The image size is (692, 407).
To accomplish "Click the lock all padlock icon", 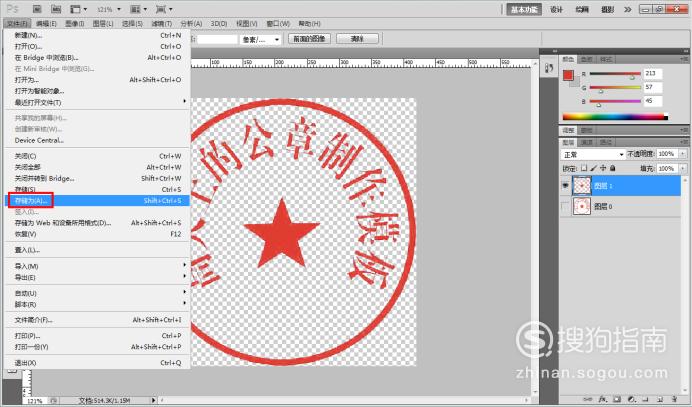I will (x=613, y=168).
